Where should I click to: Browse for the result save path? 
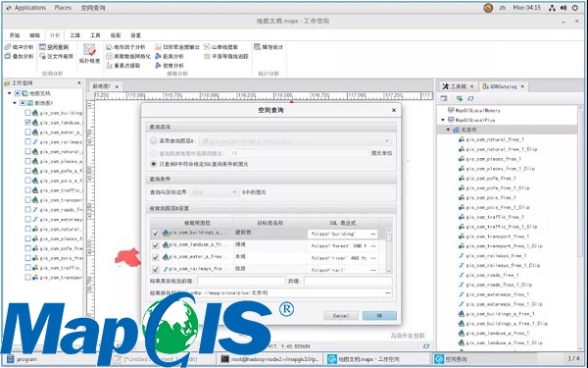click(x=388, y=292)
